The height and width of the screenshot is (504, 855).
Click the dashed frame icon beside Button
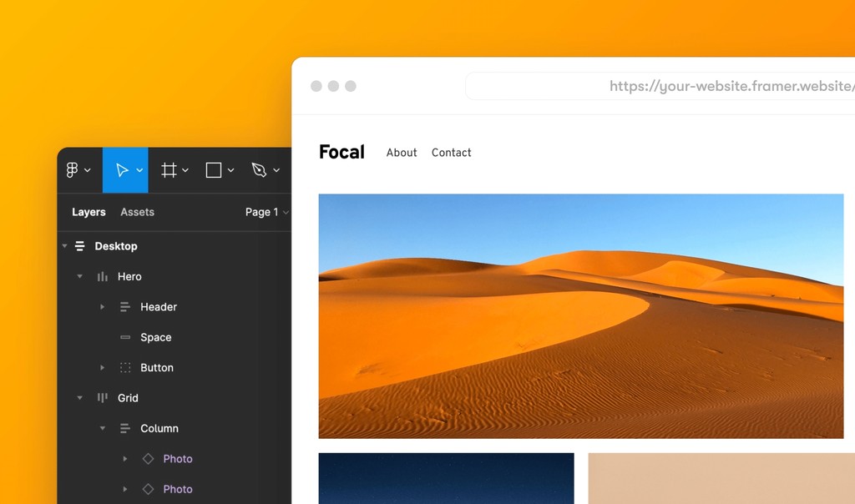[125, 368]
